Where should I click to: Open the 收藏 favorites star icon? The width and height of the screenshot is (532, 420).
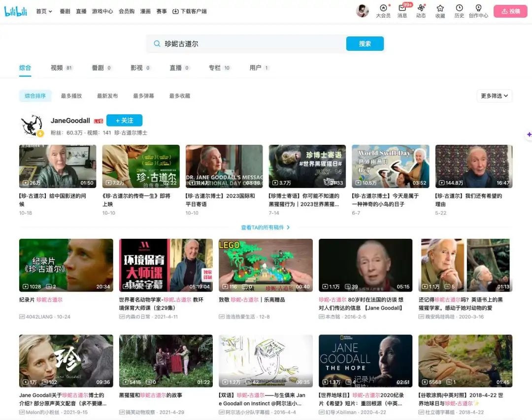pyautogui.click(x=440, y=11)
